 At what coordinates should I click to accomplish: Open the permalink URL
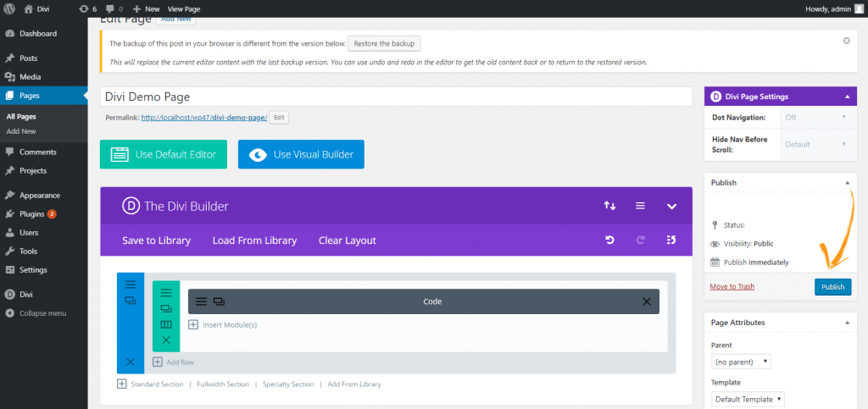click(x=204, y=118)
